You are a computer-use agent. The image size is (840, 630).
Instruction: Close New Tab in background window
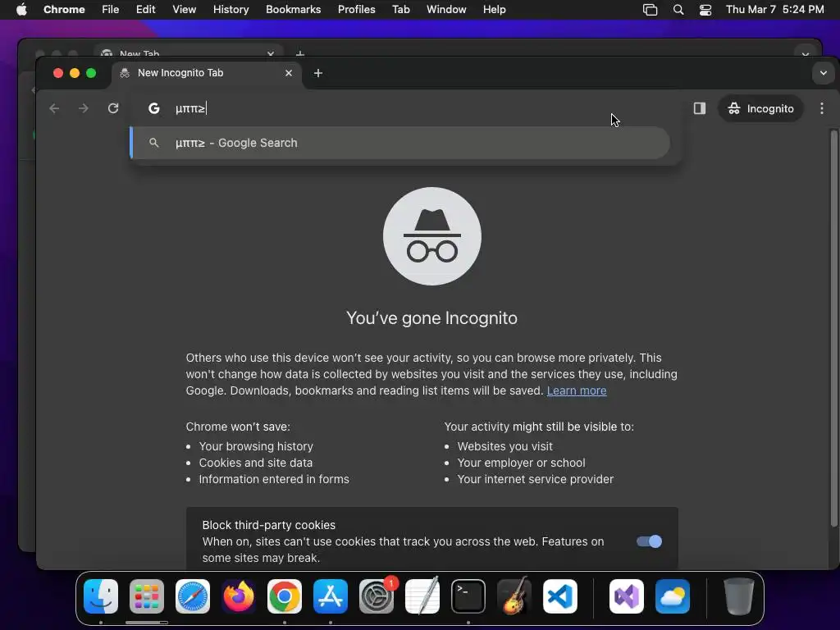(271, 53)
